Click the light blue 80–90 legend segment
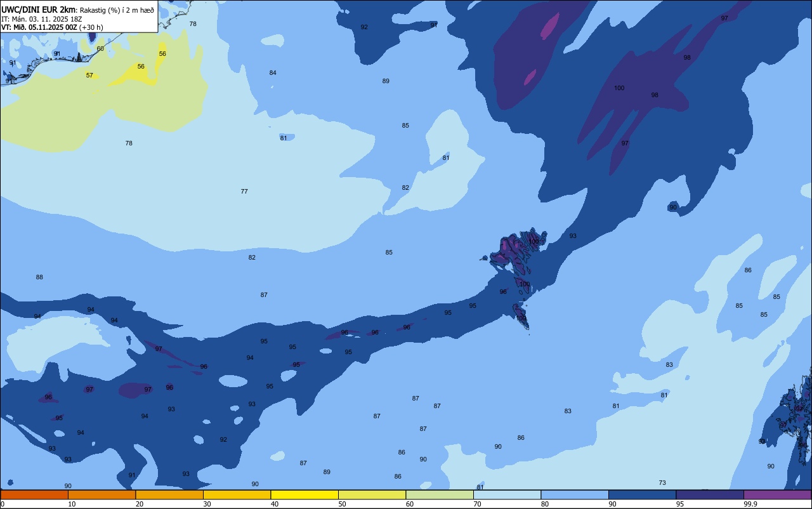Image resolution: width=812 pixels, height=509 pixels. (575, 494)
